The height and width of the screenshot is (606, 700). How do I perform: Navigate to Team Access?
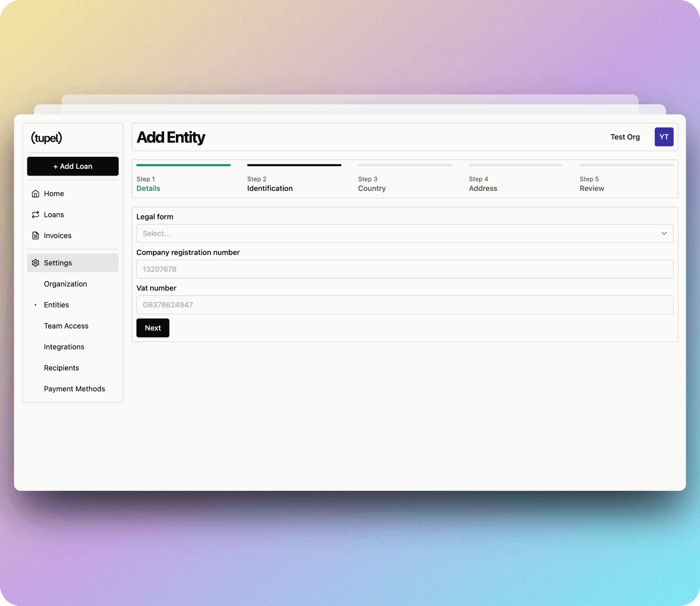click(x=66, y=326)
